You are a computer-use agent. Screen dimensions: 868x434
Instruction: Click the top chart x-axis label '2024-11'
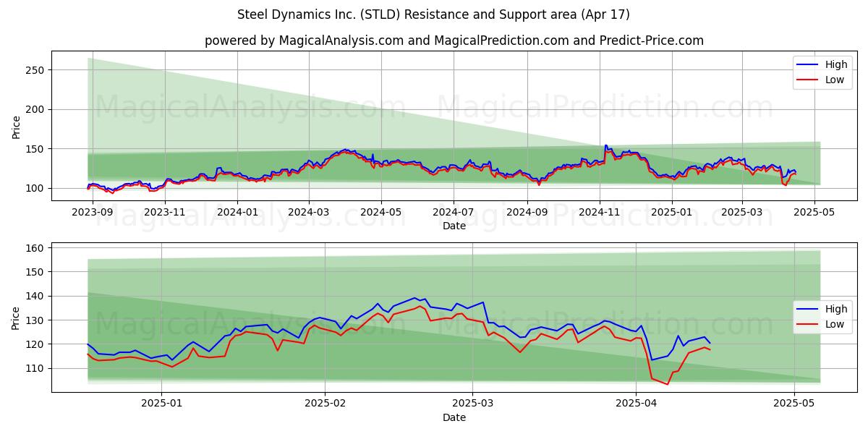[600, 212]
